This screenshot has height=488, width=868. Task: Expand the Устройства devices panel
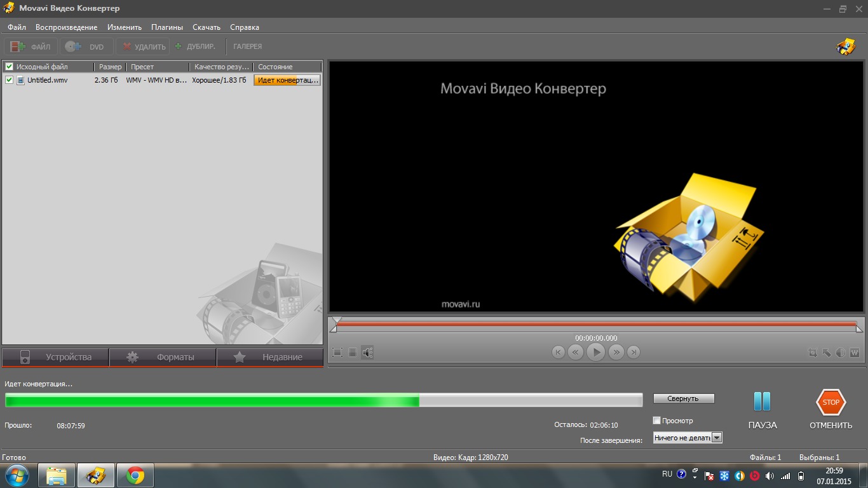(55, 357)
